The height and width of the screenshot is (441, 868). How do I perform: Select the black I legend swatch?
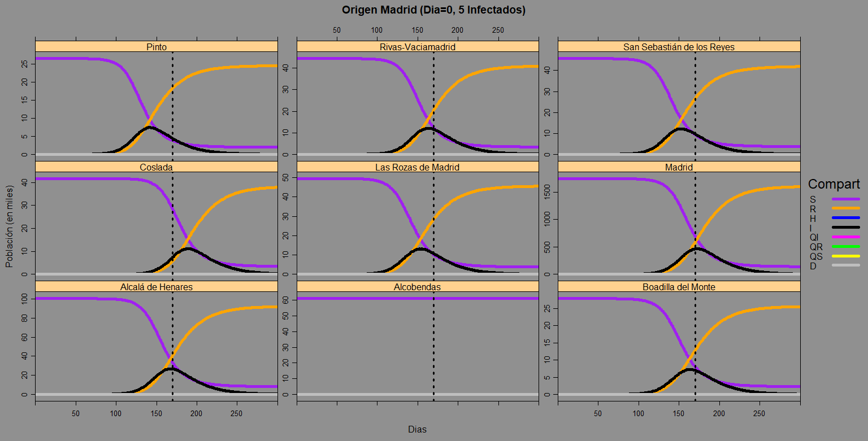tap(845, 228)
